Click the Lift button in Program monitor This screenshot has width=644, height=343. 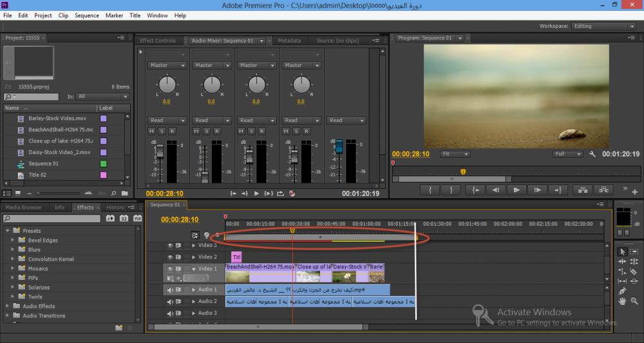pos(583,190)
